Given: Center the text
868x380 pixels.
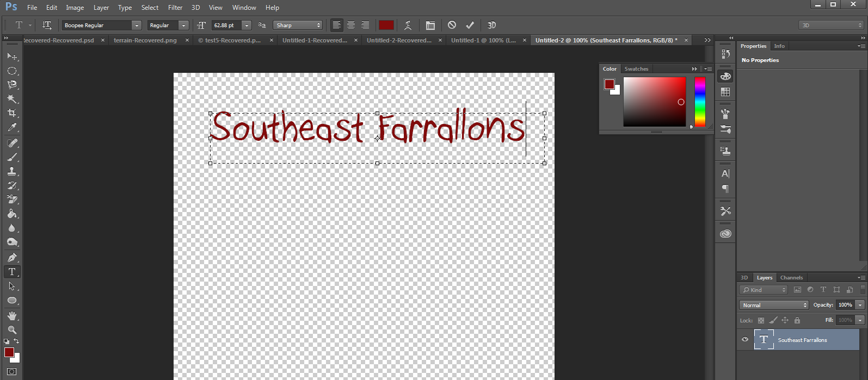Looking at the screenshot, I should (x=351, y=25).
